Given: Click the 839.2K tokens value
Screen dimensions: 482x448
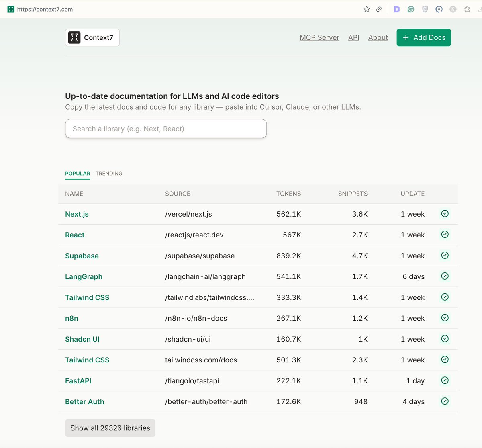Looking at the screenshot, I should tap(288, 256).
